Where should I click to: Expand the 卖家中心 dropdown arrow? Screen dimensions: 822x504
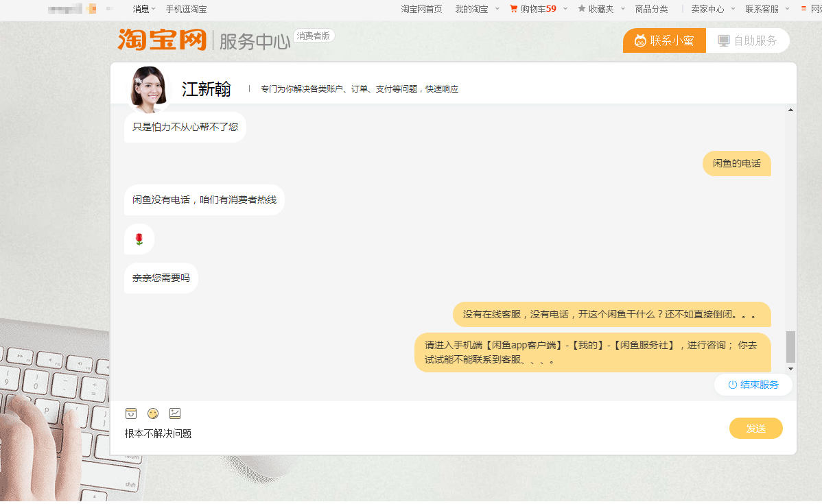click(733, 9)
